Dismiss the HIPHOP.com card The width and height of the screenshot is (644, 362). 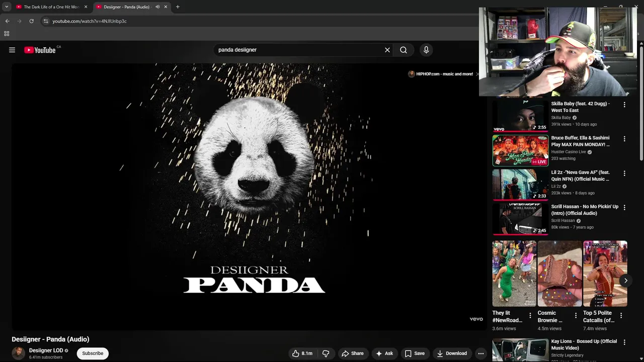tap(477, 74)
